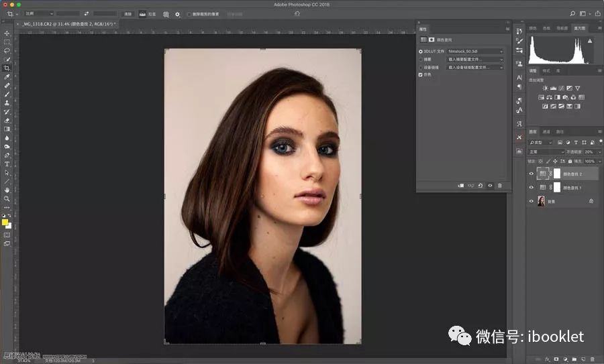The height and width of the screenshot is (364, 604).
Task: Click the trash icon in Properties panel
Action: [499, 185]
